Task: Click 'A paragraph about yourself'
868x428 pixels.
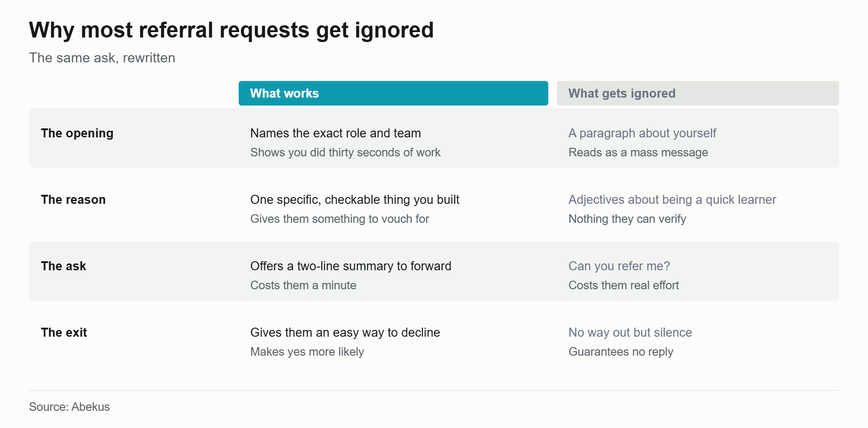Action: (642, 133)
